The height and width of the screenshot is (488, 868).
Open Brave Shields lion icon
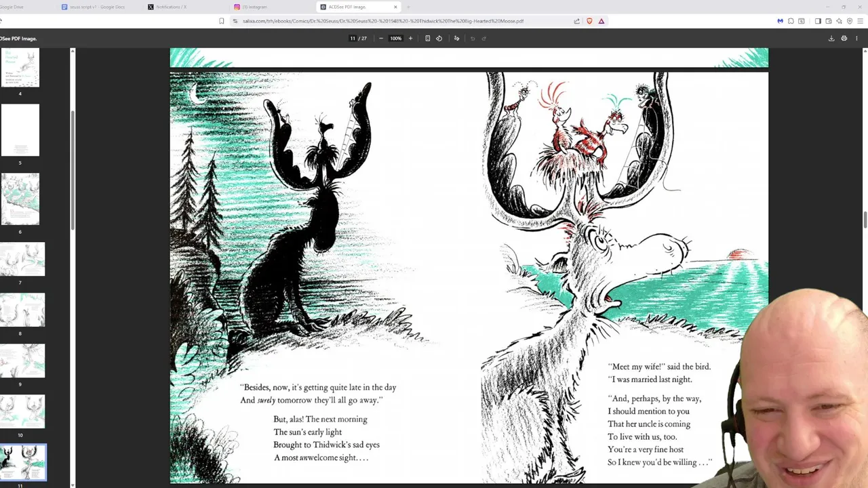coord(589,21)
